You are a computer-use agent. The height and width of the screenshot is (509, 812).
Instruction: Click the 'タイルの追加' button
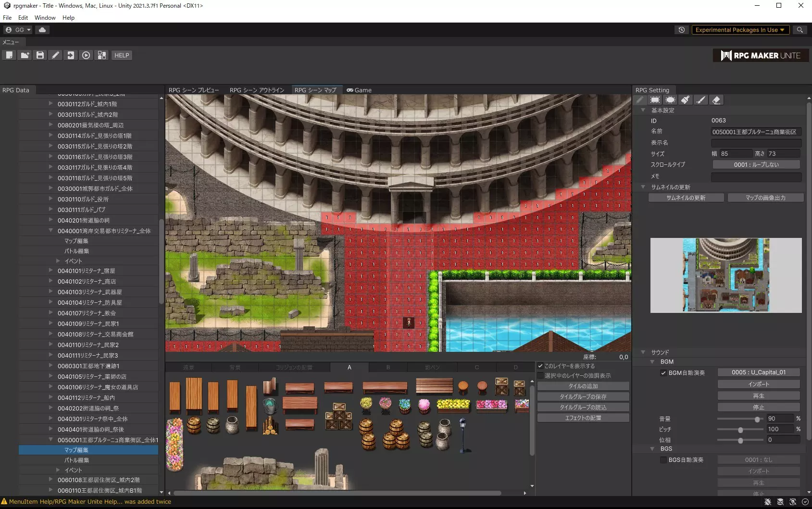point(583,386)
